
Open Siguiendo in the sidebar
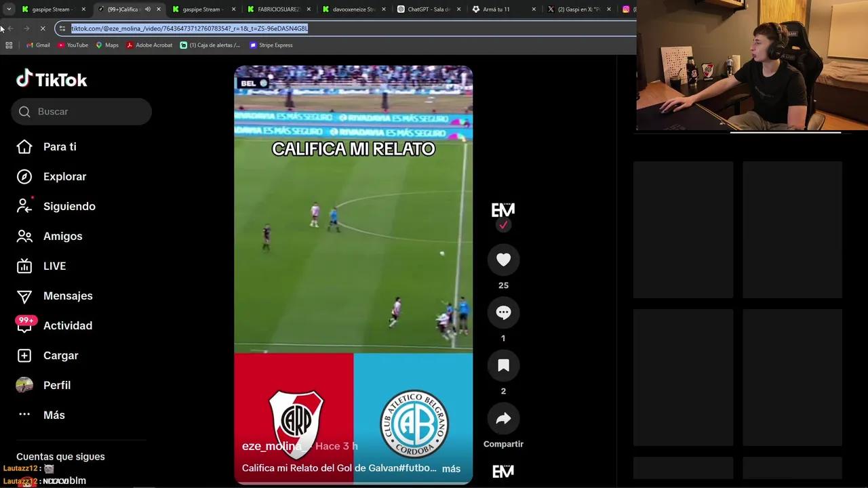(69, 206)
